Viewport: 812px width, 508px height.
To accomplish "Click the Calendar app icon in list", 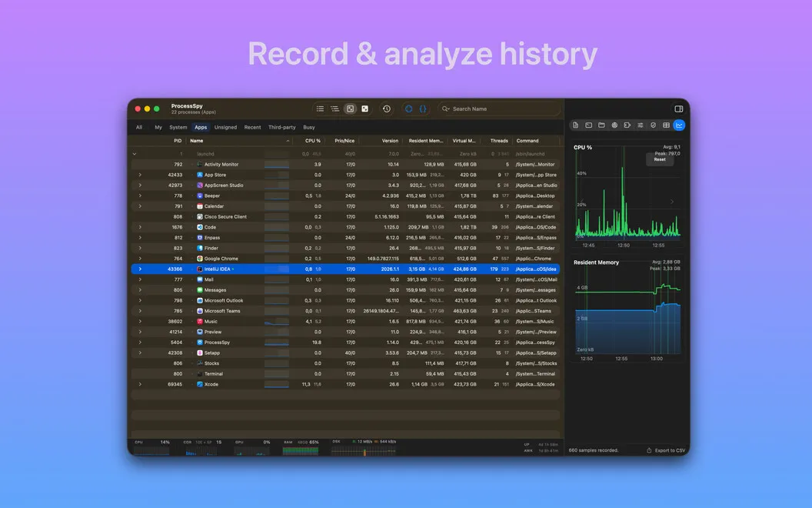I will pos(200,206).
